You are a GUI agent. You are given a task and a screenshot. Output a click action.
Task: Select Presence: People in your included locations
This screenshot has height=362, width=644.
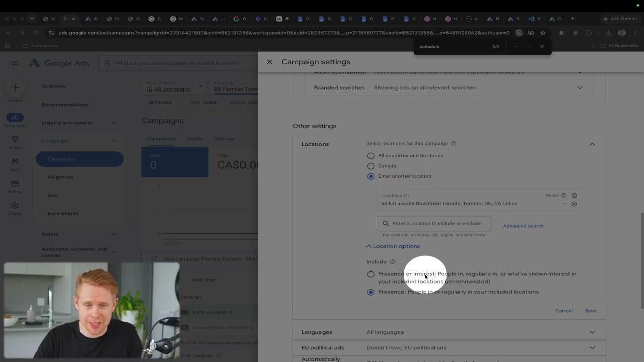pyautogui.click(x=371, y=292)
